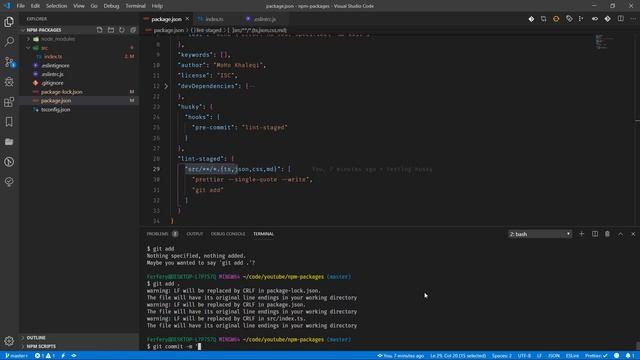Click the Spaces: 2 indentation setting
This screenshot has width=640, height=360.
(x=502, y=356)
